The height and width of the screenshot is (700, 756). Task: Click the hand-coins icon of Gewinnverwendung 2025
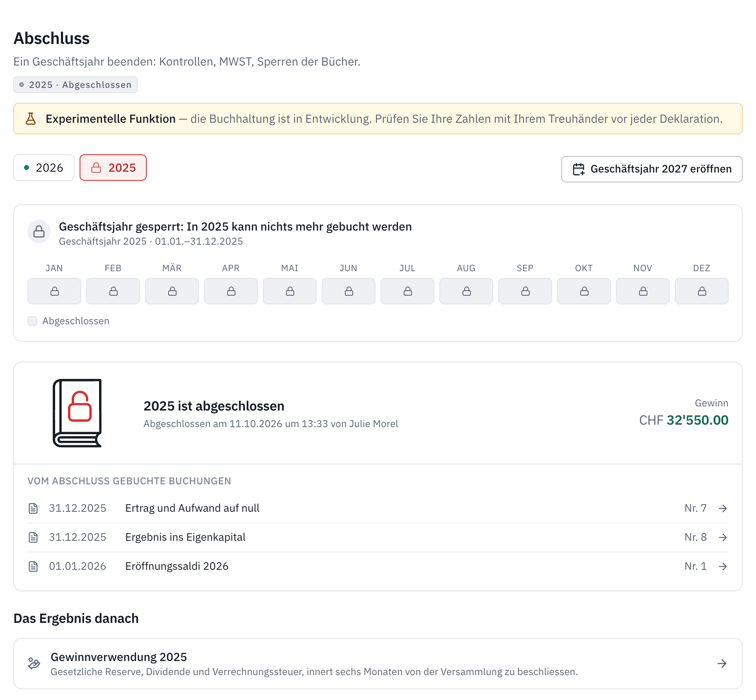click(x=34, y=664)
